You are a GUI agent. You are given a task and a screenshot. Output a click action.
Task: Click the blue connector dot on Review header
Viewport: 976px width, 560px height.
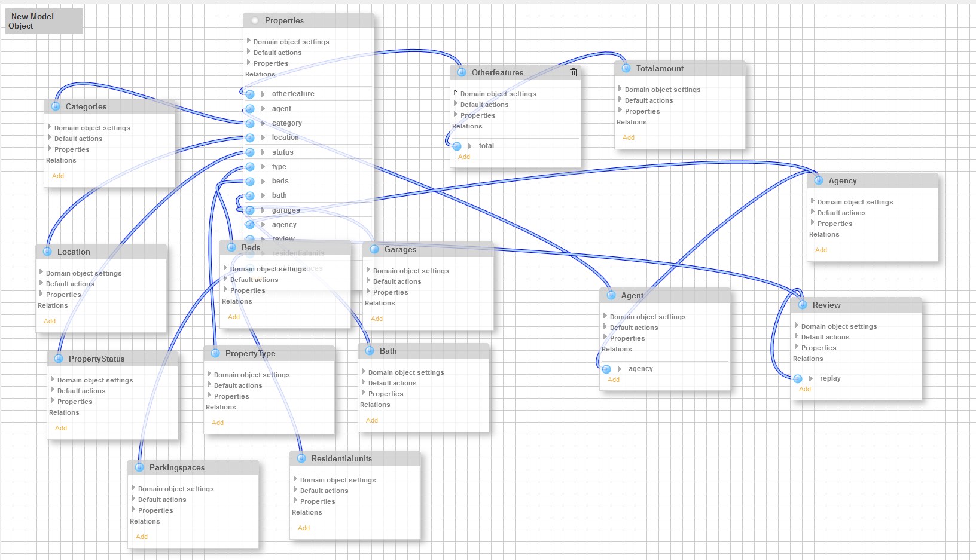click(x=803, y=305)
